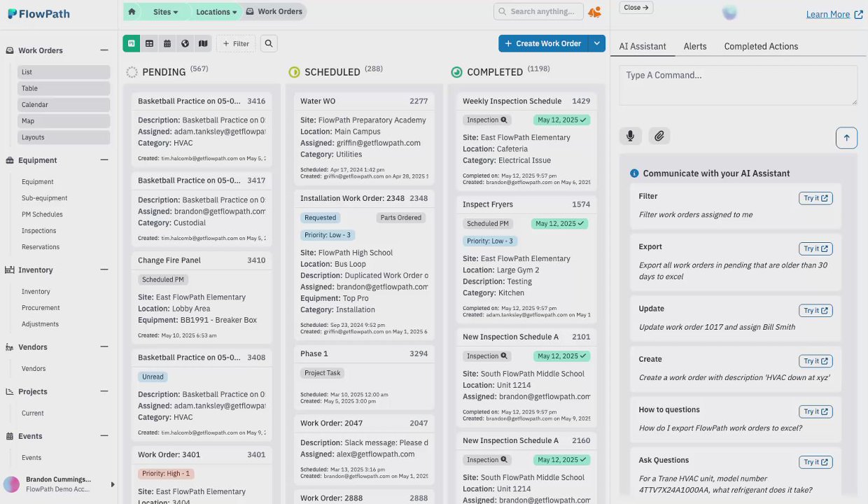Try the Ask Questions example
This screenshot has width=868, height=504.
[815, 462]
